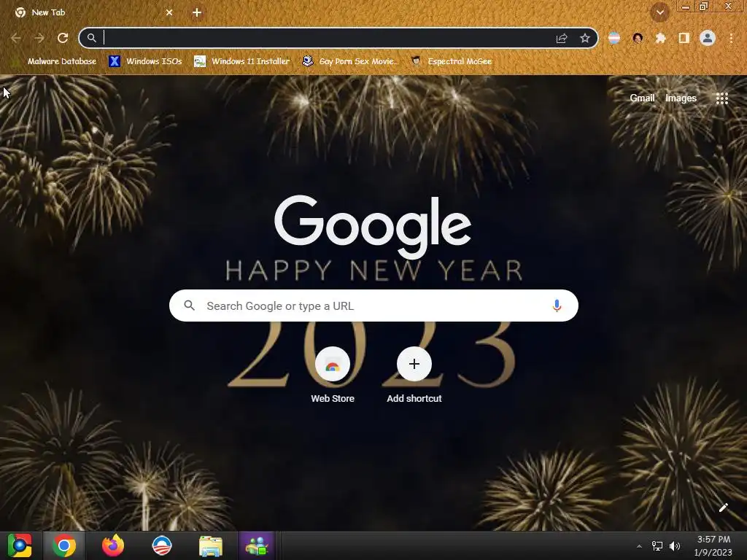
Task: Open the Espectral McGee bookmark
Action: pyautogui.click(x=451, y=61)
